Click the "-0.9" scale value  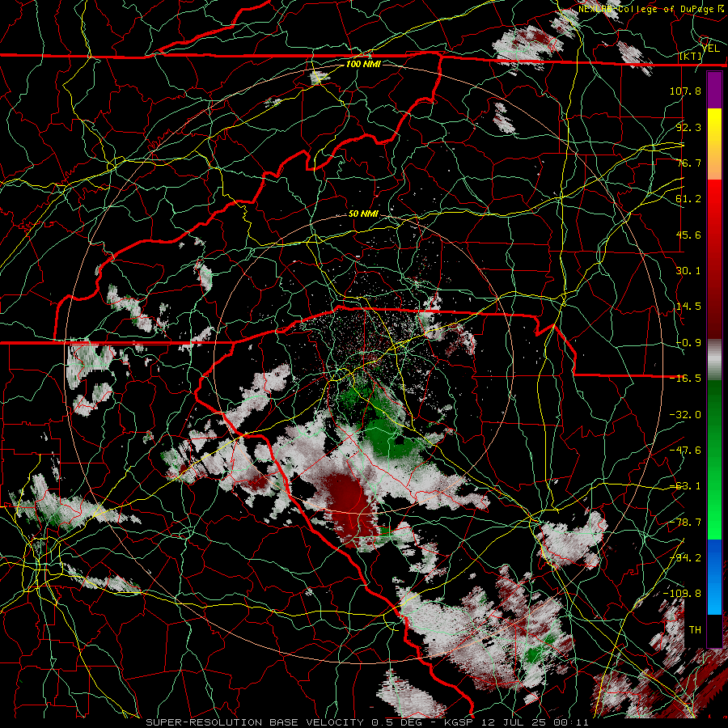688,343
